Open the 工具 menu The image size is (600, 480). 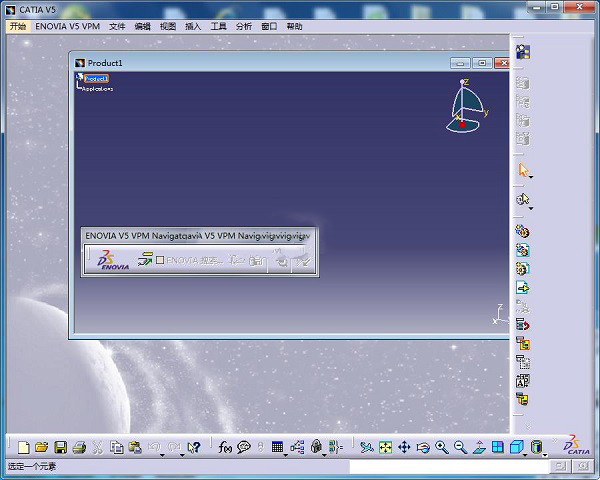(x=218, y=26)
